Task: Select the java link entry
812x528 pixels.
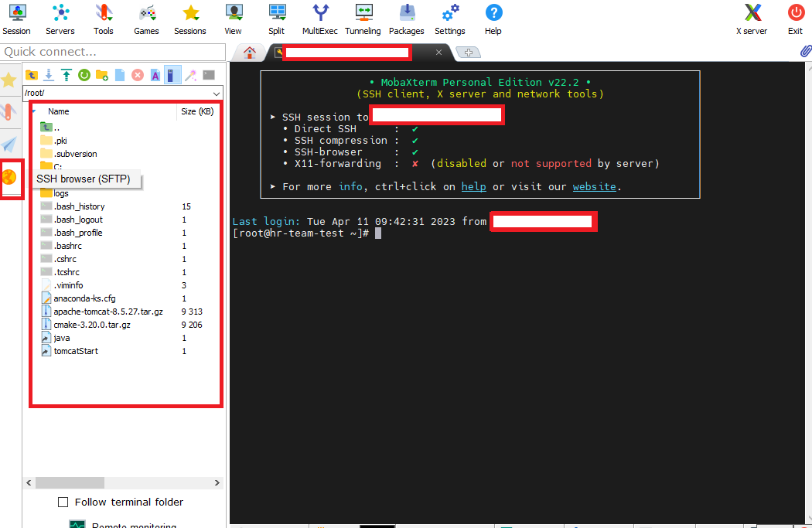Action: click(x=56, y=338)
